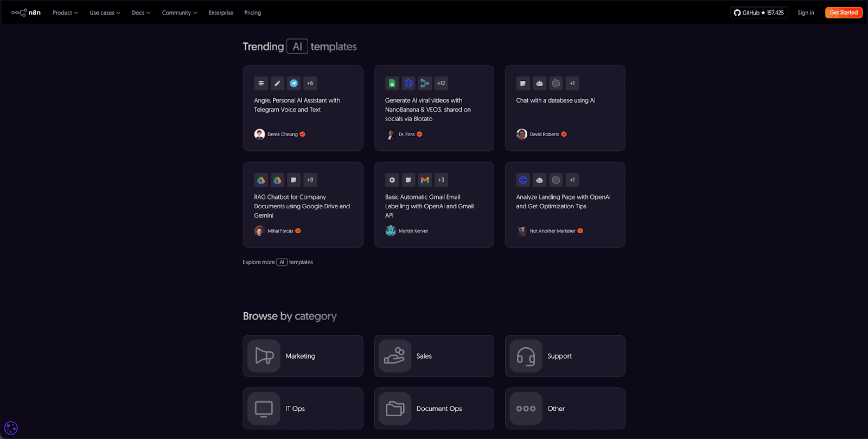Click author name David Roberts
Image resolution: width=868 pixels, height=439 pixels.
(544, 134)
